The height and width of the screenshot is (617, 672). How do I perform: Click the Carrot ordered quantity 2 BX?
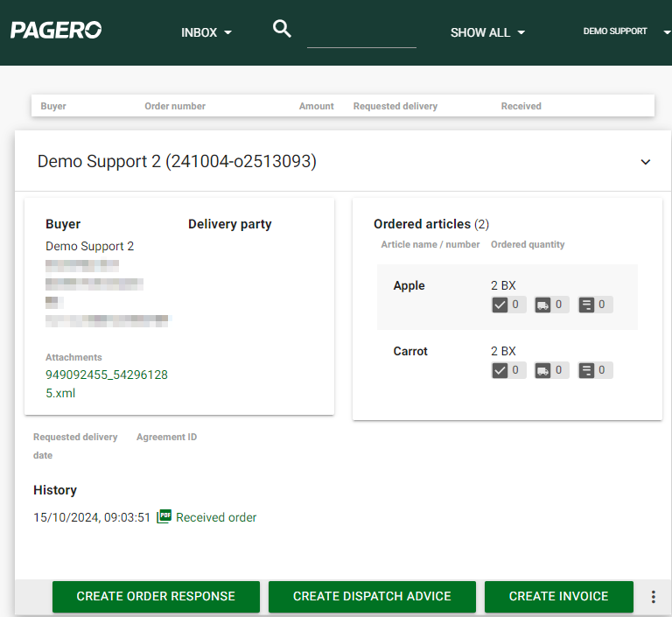tap(503, 351)
